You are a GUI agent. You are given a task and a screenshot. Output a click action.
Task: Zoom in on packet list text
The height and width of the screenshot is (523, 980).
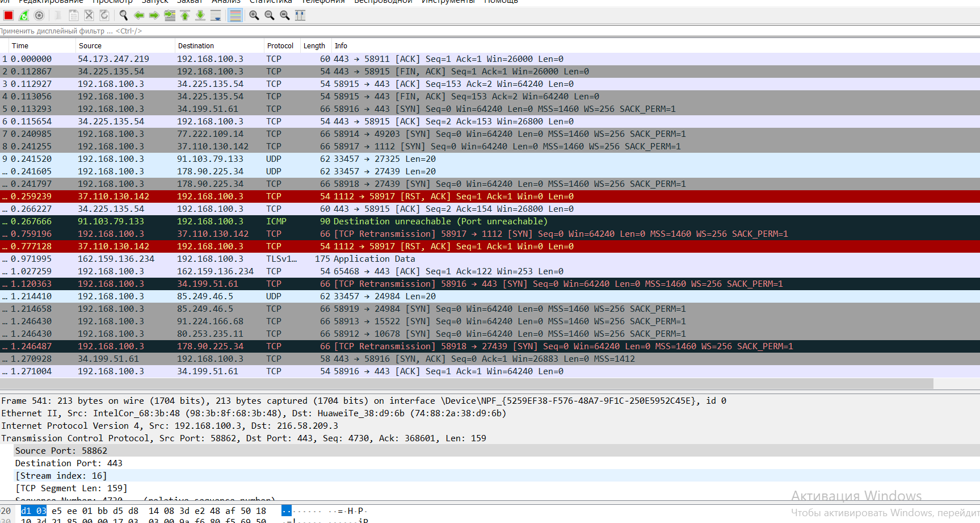click(x=254, y=15)
